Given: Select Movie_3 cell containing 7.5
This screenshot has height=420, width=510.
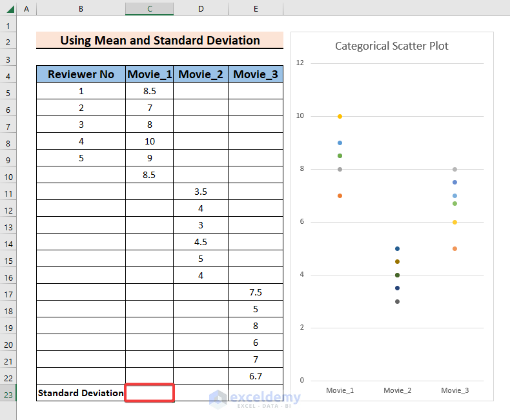Looking at the screenshot, I should pyautogui.click(x=256, y=292).
